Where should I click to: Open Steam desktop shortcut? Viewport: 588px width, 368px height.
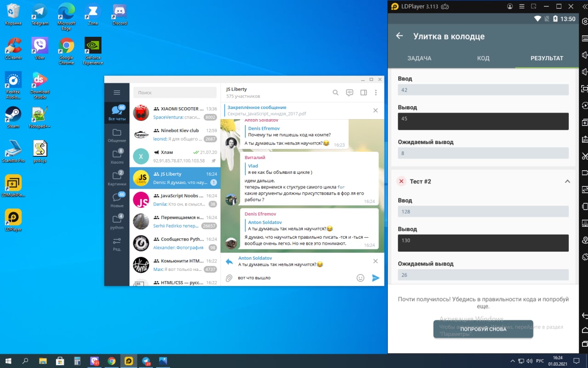coord(13,117)
